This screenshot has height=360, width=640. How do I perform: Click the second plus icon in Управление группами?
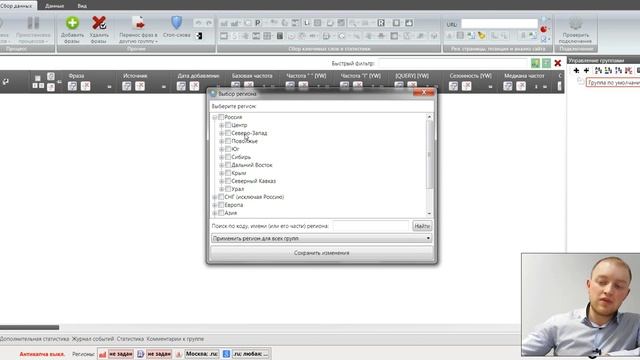[x=586, y=71]
